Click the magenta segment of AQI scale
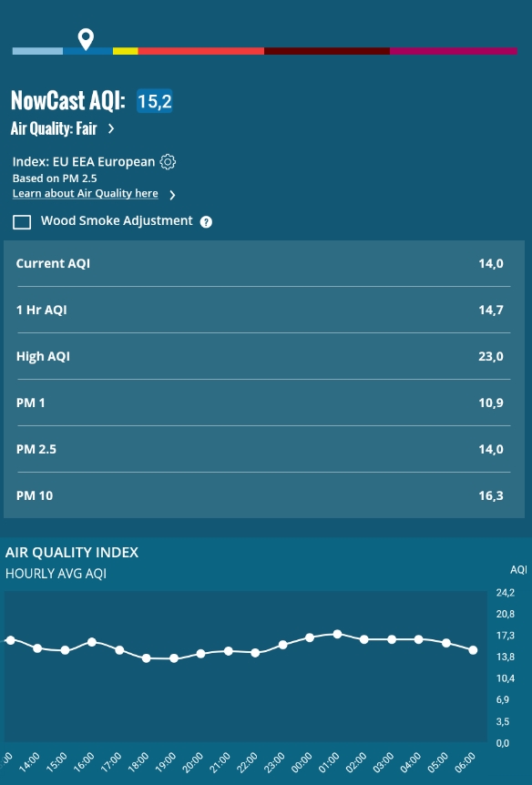532x785 pixels. point(454,51)
